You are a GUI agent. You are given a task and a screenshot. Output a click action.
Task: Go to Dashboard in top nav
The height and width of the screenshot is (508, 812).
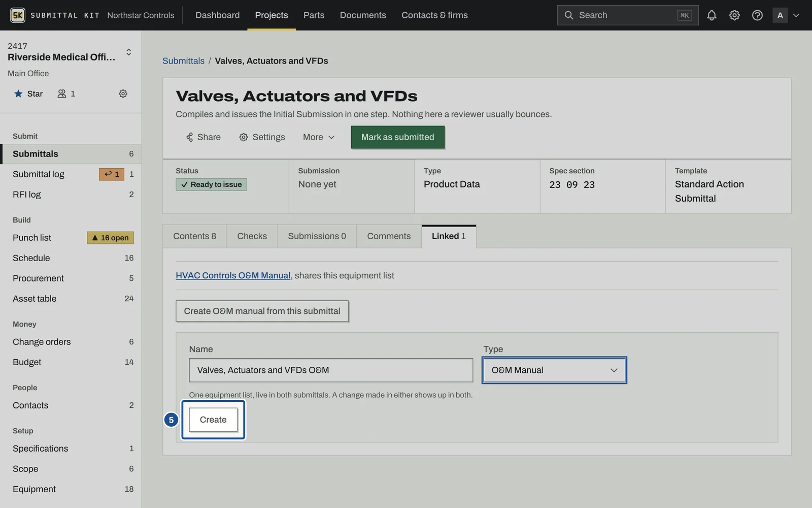coord(217,15)
